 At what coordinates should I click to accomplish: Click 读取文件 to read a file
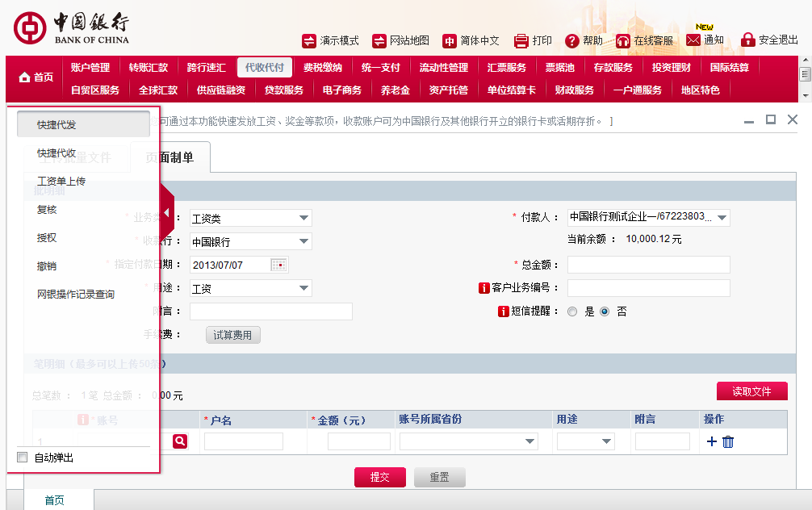tap(751, 391)
